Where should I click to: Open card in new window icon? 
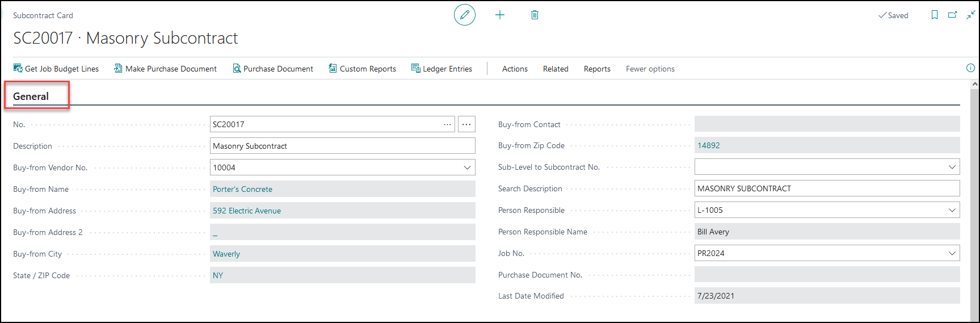(x=953, y=15)
